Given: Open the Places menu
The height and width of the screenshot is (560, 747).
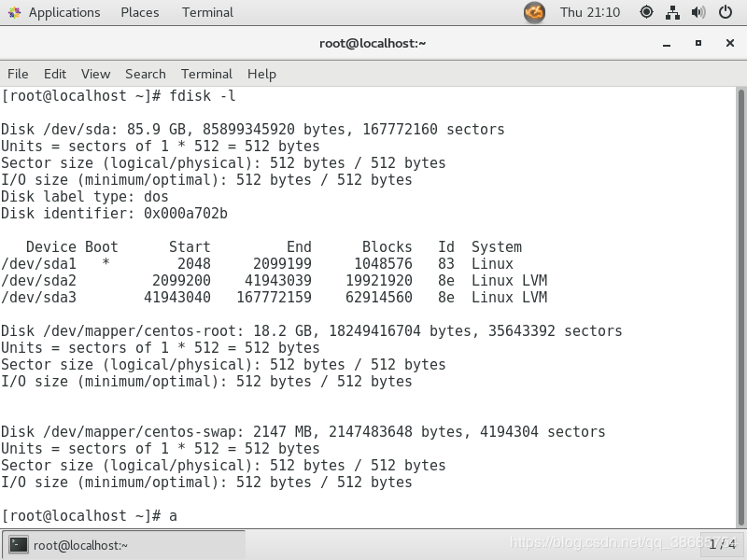Looking at the screenshot, I should pos(139,12).
